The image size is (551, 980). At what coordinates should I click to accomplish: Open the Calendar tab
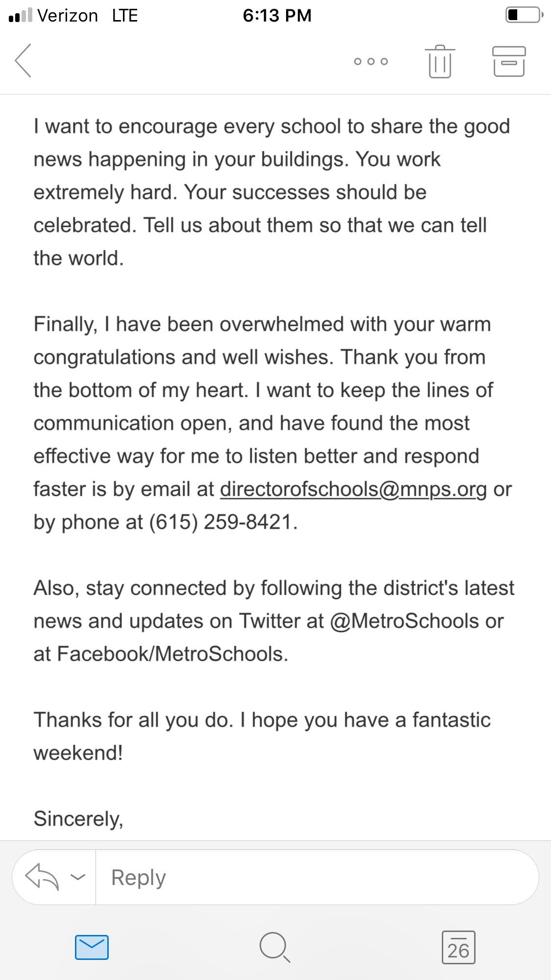point(458,947)
